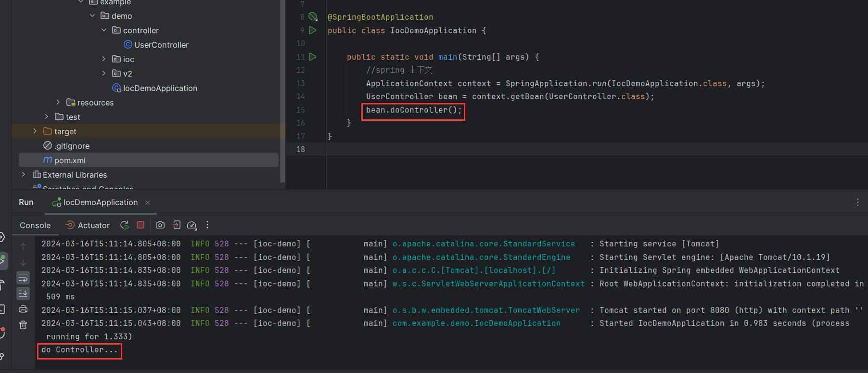The image size is (868, 373).
Task: Take a thread dump with the camera icon
Action: tap(160, 225)
